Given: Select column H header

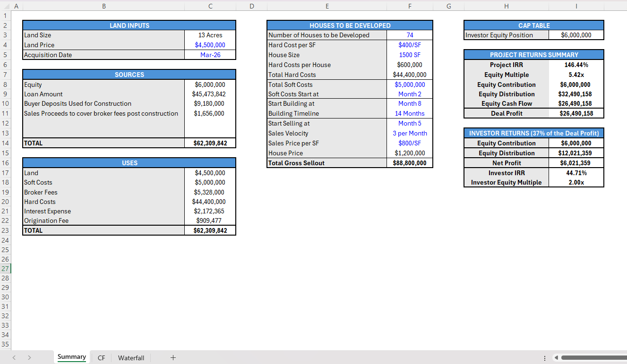Looking at the screenshot, I should [x=507, y=6].
